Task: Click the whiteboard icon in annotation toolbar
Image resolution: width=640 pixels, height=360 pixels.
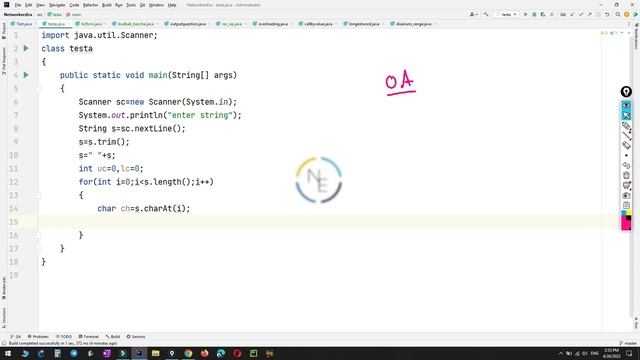Action: pyautogui.click(x=626, y=185)
